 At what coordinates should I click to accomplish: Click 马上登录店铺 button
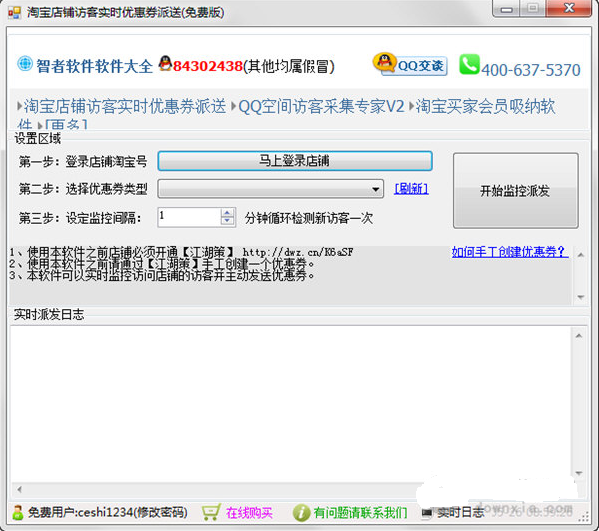coord(295,161)
